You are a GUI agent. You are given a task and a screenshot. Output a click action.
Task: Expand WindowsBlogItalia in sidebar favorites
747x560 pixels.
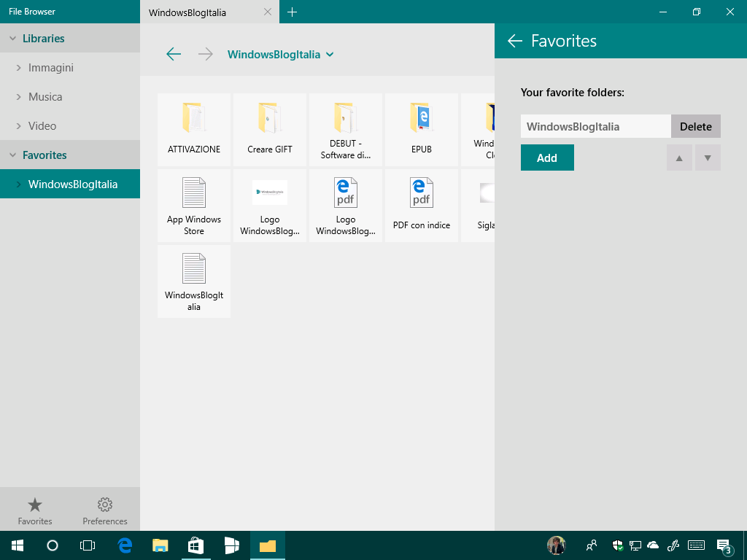(18, 184)
